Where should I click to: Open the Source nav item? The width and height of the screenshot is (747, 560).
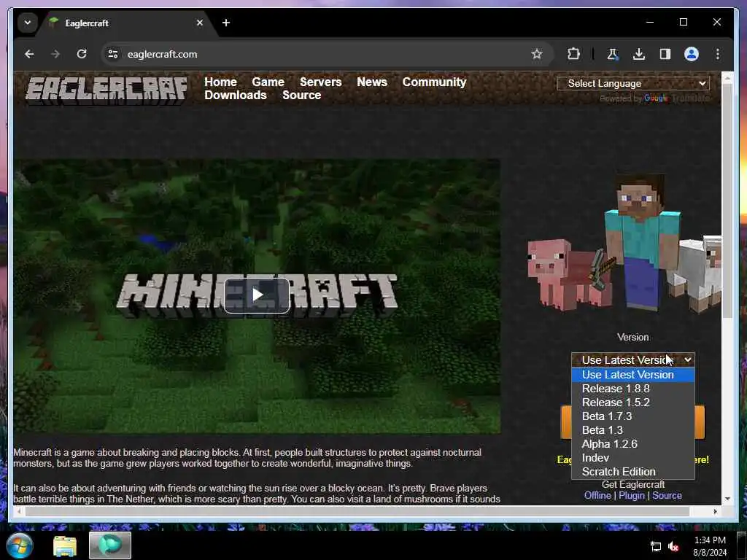(x=301, y=96)
